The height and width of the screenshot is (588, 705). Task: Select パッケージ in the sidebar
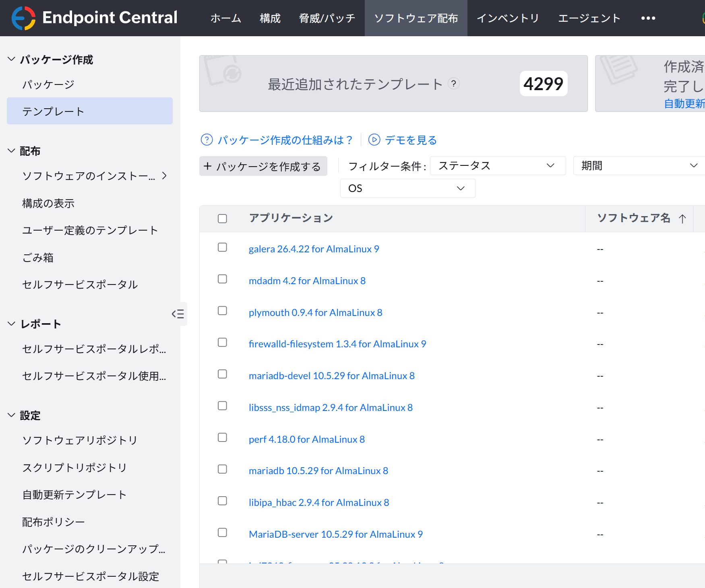click(48, 85)
